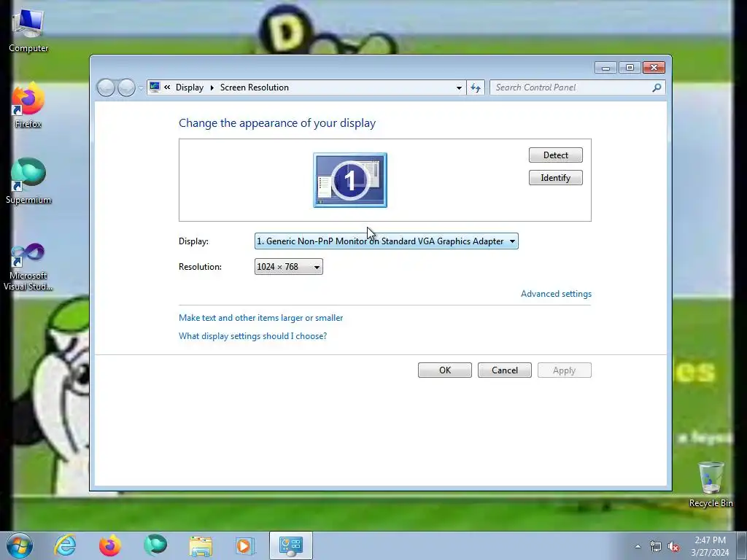Open the clock and date in taskbar

(x=710, y=545)
